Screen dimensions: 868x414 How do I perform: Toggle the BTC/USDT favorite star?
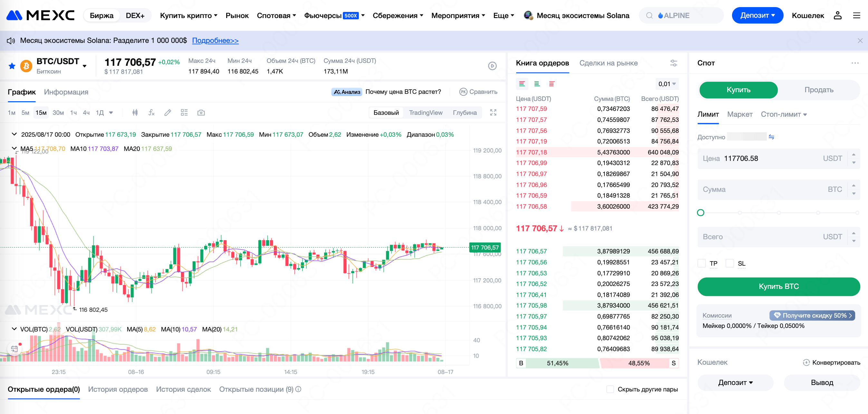pos(12,66)
